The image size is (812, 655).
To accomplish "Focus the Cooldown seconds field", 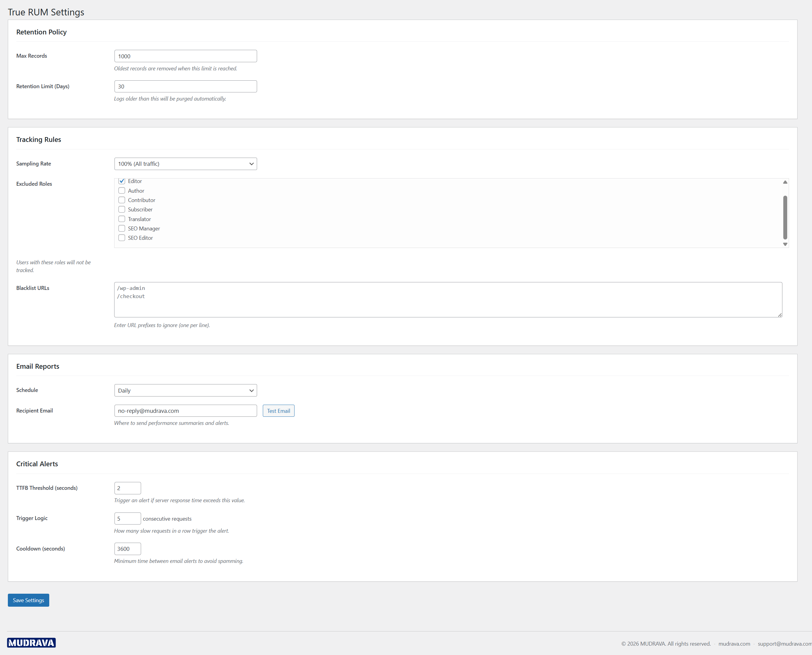I will (x=127, y=549).
